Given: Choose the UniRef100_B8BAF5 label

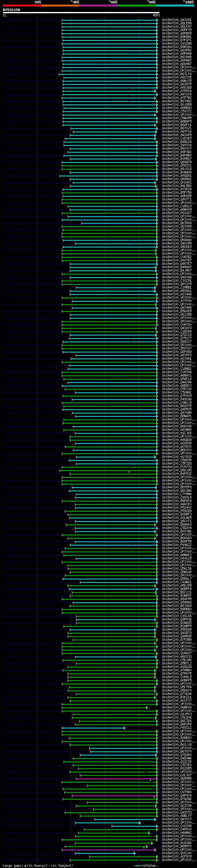Looking at the screenshot, I should tap(177, 121).
